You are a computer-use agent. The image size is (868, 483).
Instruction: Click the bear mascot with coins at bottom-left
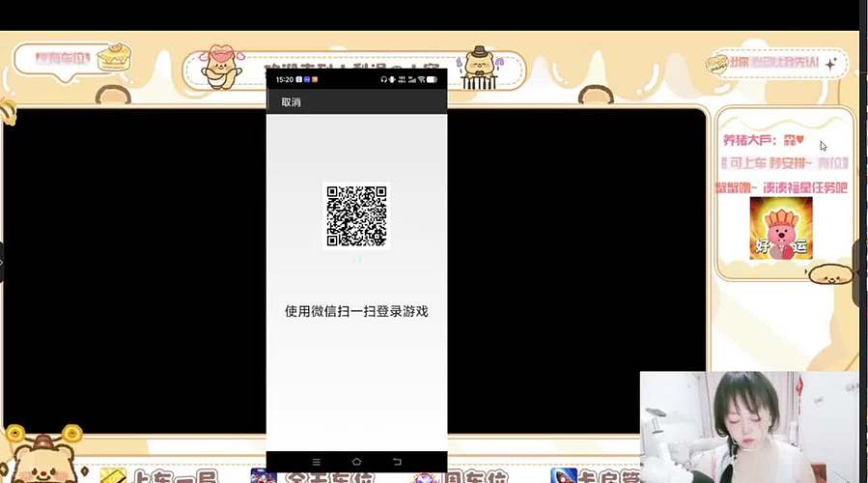(43, 454)
